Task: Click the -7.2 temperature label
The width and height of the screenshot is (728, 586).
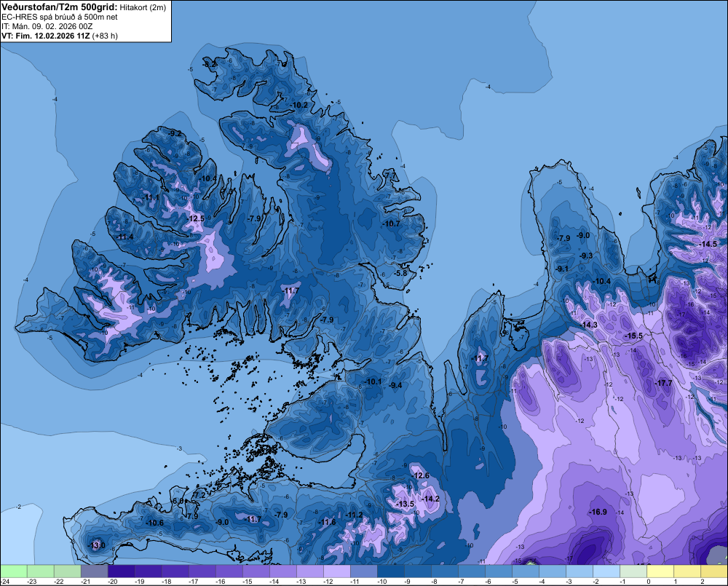Action: 199,496
